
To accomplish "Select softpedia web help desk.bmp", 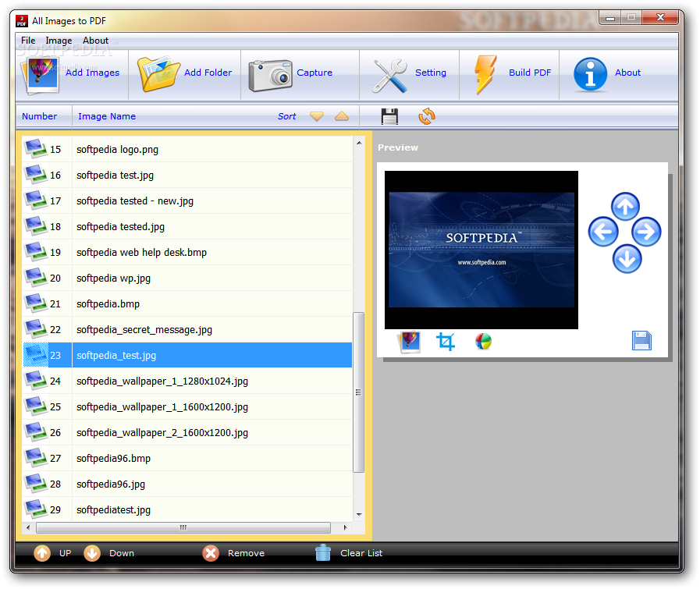I will point(187,252).
